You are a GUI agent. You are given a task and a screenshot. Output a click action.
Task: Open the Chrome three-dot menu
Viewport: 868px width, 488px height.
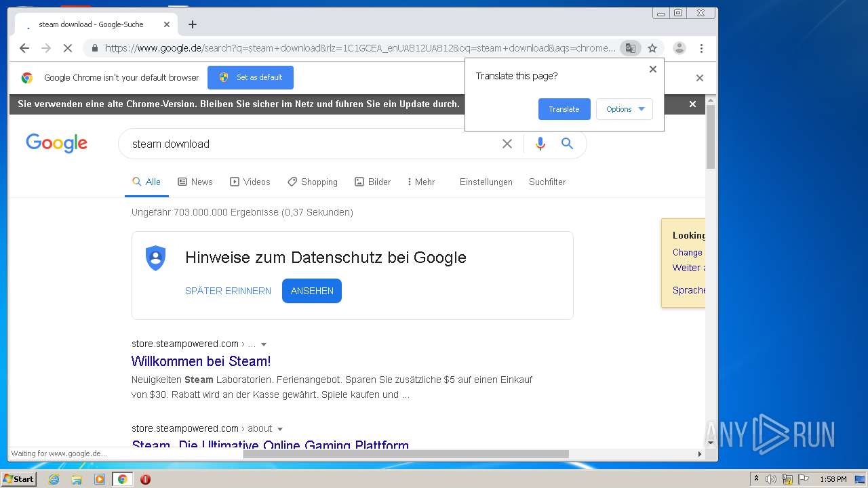[x=701, y=48]
